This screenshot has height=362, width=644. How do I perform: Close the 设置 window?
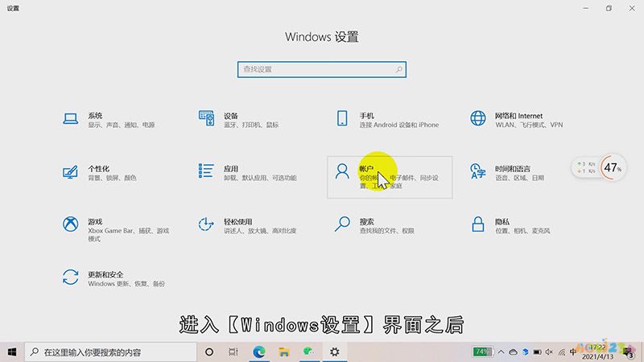(632, 8)
